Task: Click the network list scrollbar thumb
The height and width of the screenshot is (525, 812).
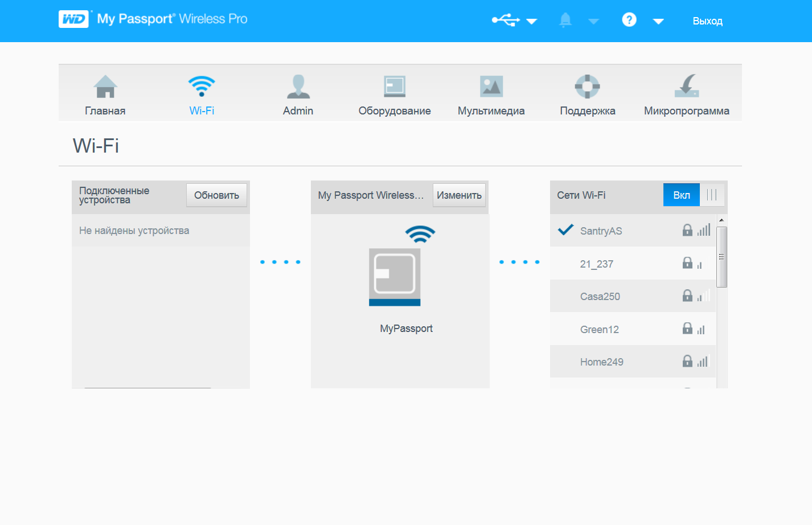Action: pos(721,257)
